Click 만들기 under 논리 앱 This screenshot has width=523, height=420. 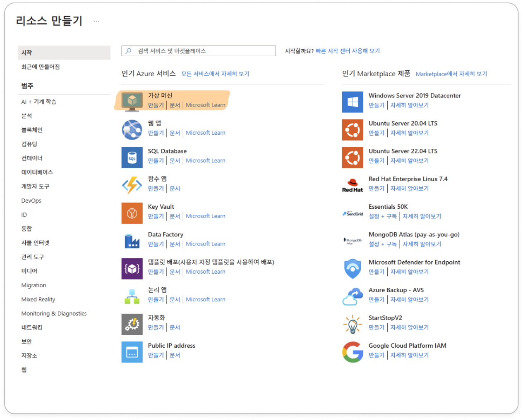pos(156,299)
